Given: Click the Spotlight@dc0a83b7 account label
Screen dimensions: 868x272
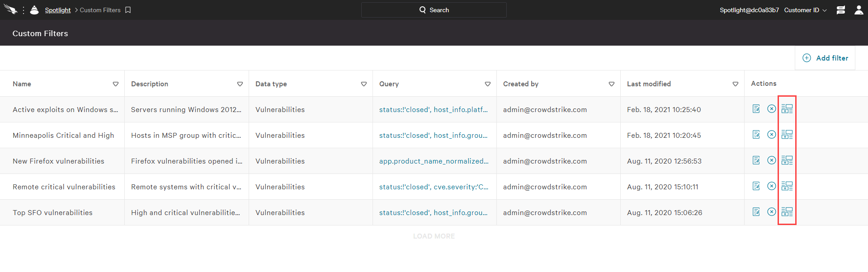Looking at the screenshot, I should (x=749, y=10).
